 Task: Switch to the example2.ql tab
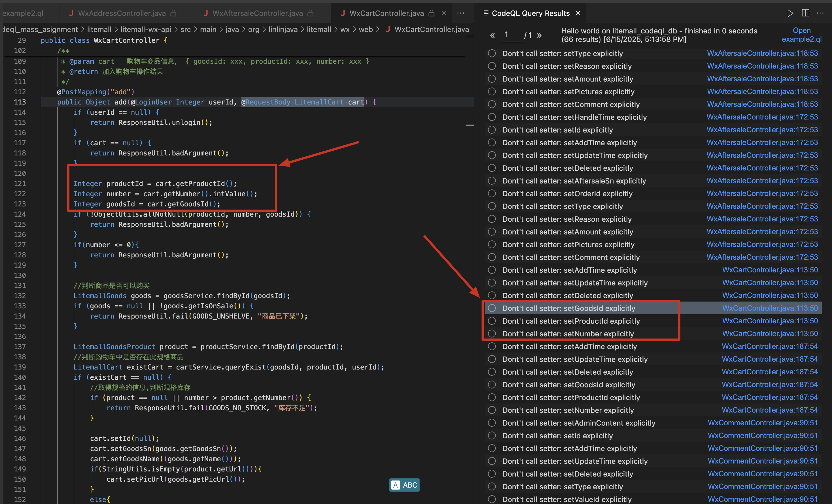coord(24,13)
